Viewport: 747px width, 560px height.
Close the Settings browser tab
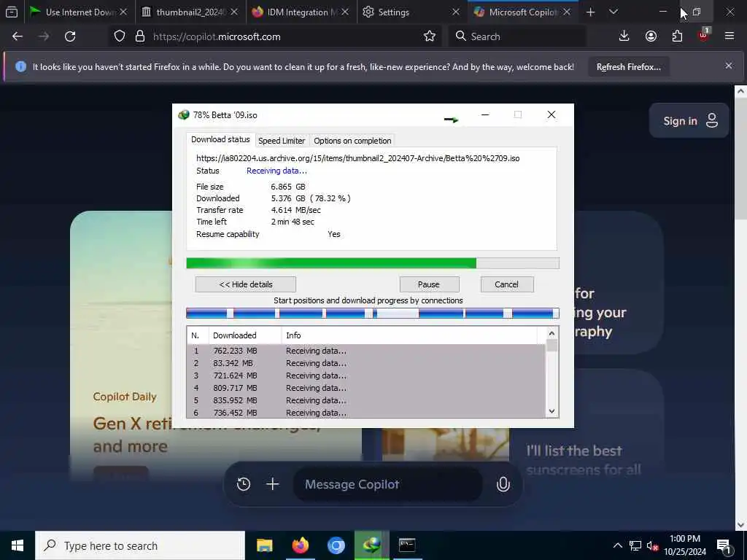click(x=455, y=12)
